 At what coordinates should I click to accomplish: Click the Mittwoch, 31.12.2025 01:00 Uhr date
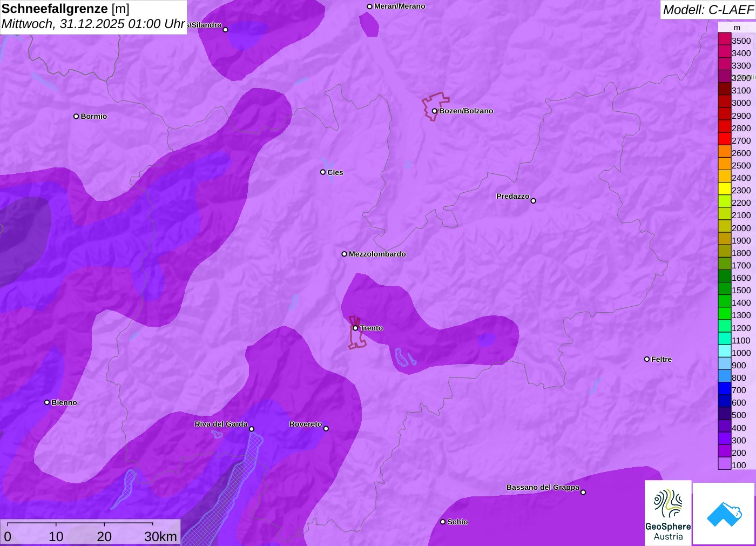tap(93, 24)
